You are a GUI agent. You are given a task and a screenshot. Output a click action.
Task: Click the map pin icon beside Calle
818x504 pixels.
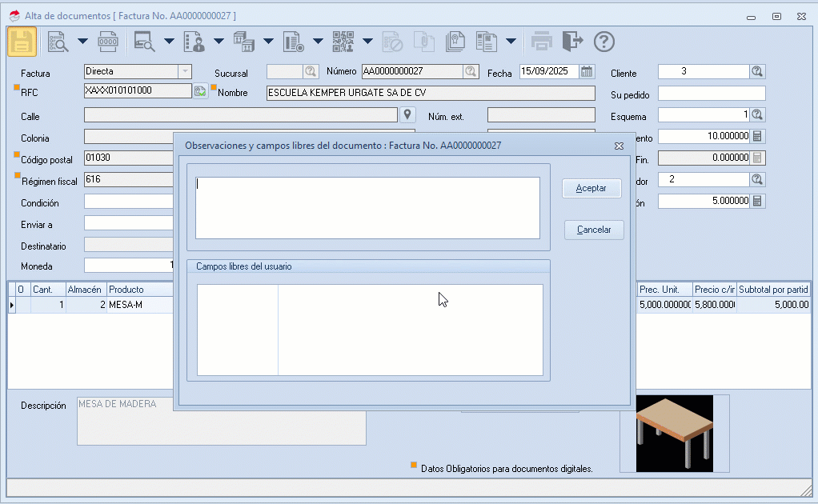[x=407, y=115]
